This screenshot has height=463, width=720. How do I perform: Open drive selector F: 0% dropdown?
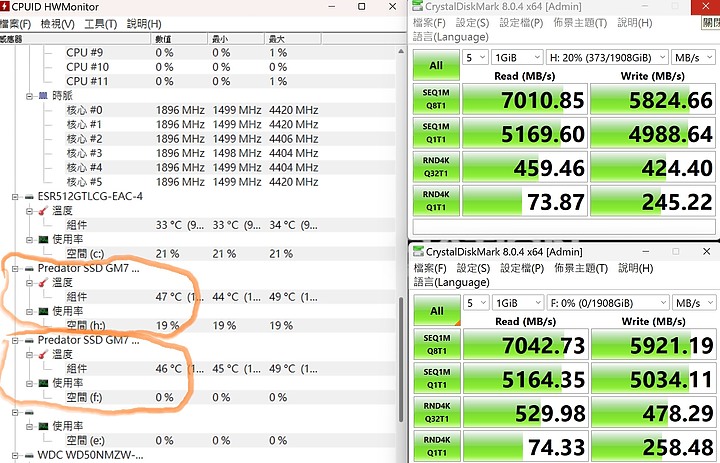[608, 303]
